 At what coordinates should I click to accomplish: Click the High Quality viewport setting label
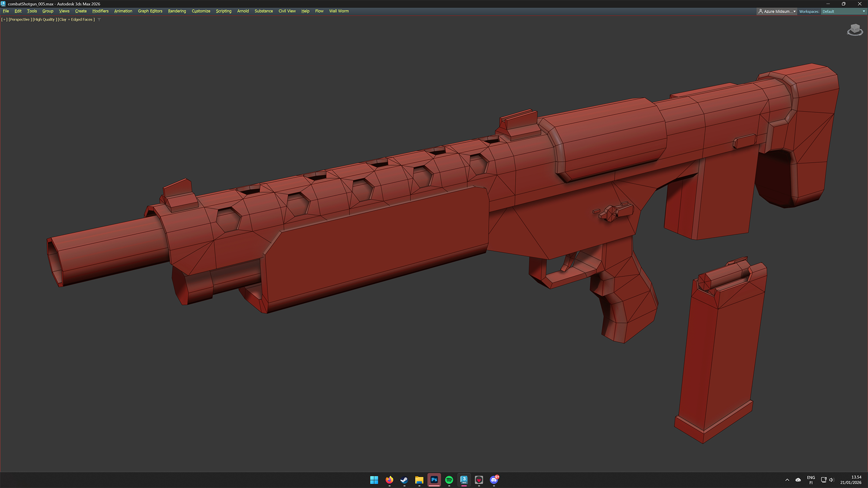coord(45,20)
